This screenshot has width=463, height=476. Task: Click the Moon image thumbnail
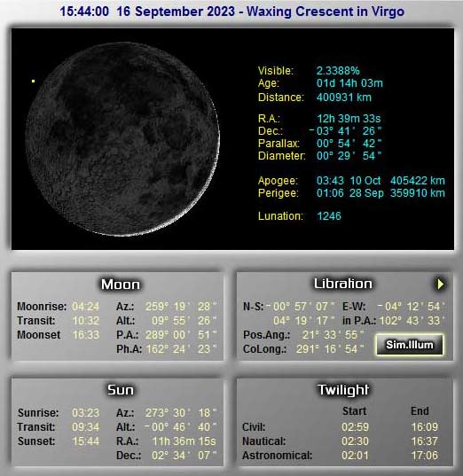[x=122, y=139]
